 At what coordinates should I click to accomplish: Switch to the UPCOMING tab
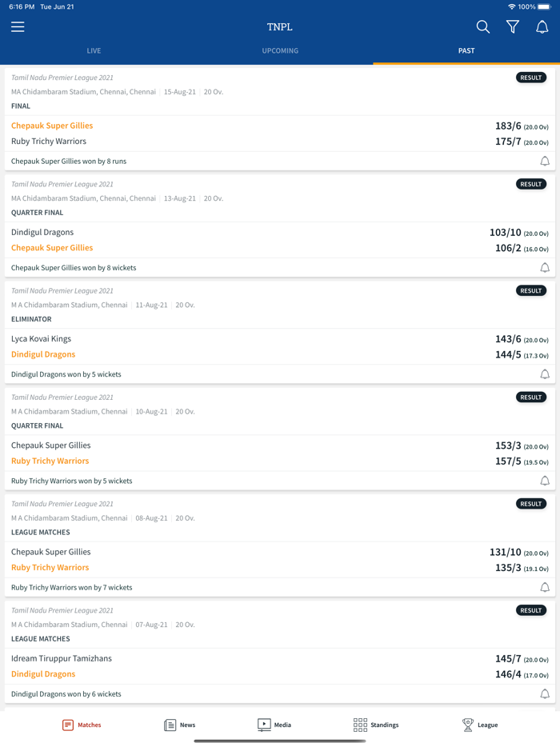[x=280, y=50]
